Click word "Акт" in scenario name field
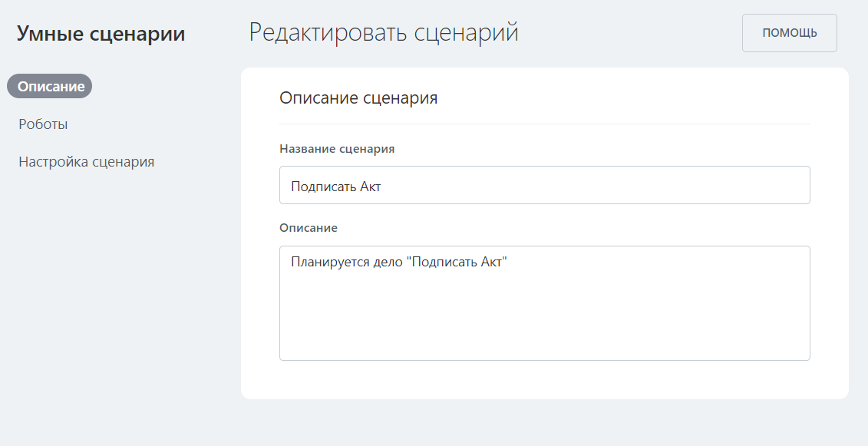This screenshot has height=446, width=868. coord(370,187)
